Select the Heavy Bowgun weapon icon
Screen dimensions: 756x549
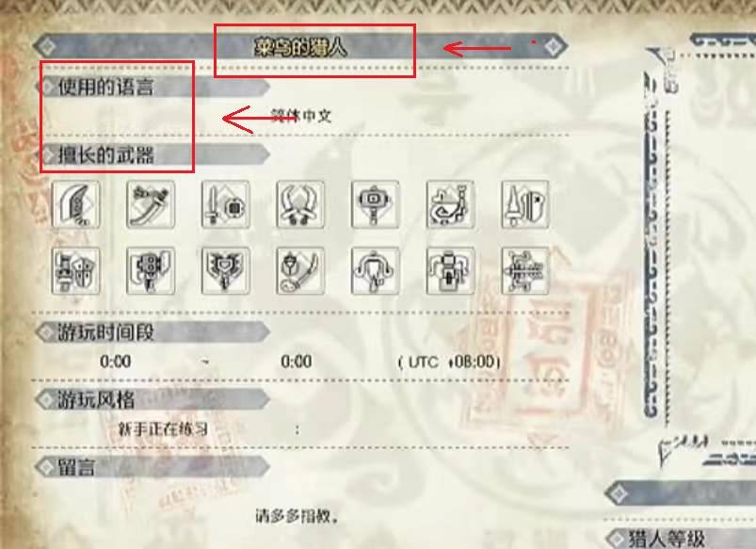click(450, 270)
